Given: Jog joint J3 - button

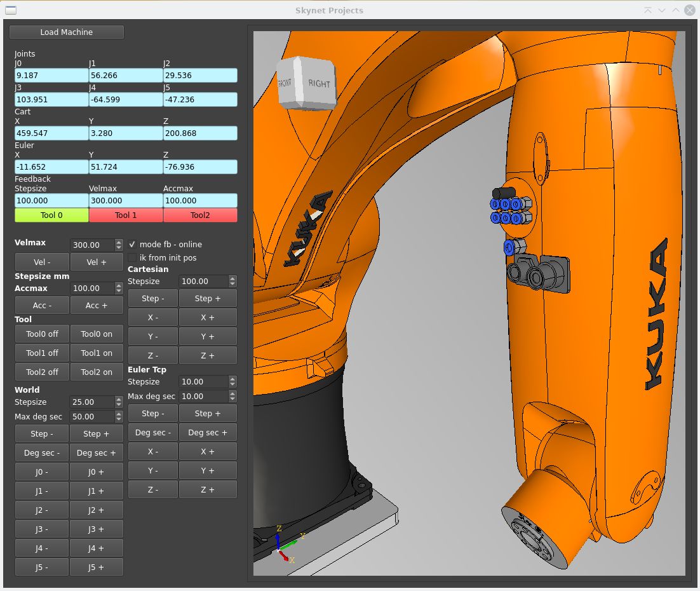Looking at the screenshot, I should tap(42, 529).
